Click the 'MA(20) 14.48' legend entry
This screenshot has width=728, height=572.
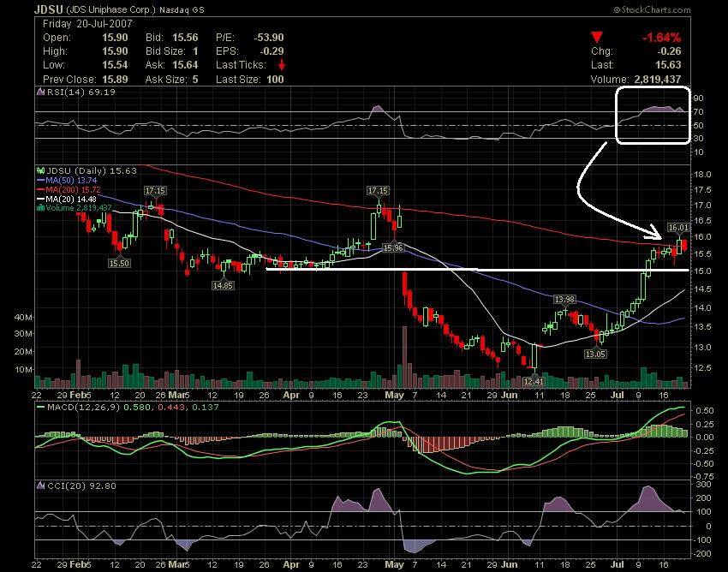tap(70, 200)
